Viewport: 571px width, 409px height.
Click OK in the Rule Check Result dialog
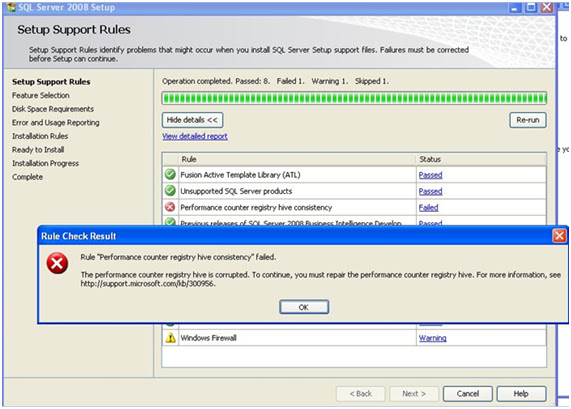point(304,307)
